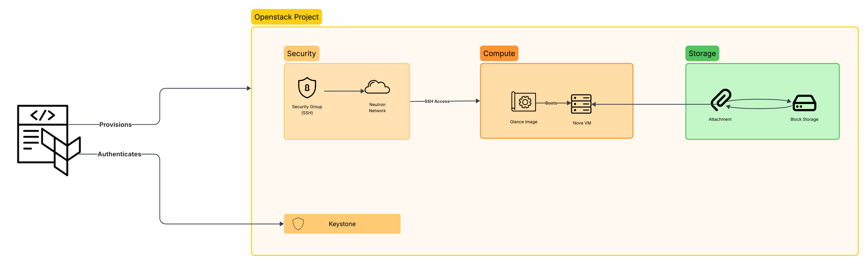Click the Nova VM text label
Image resolution: width=868 pixels, height=265 pixels.
coord(582,123)
